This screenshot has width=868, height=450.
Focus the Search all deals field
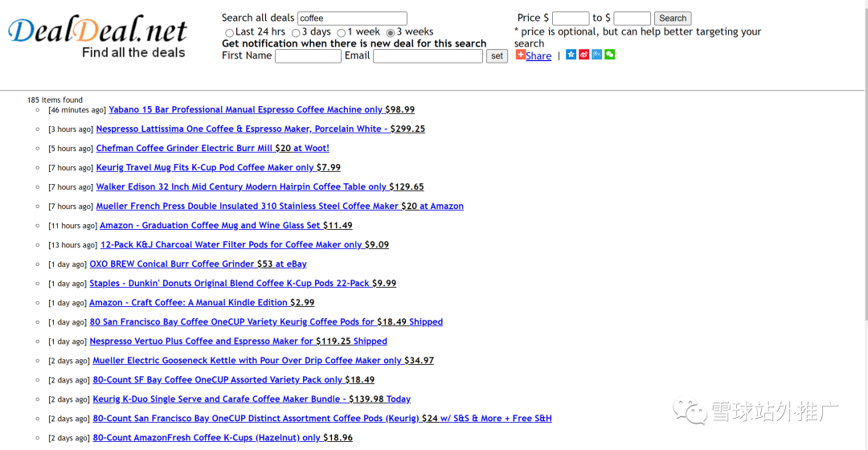click(352, 18)
